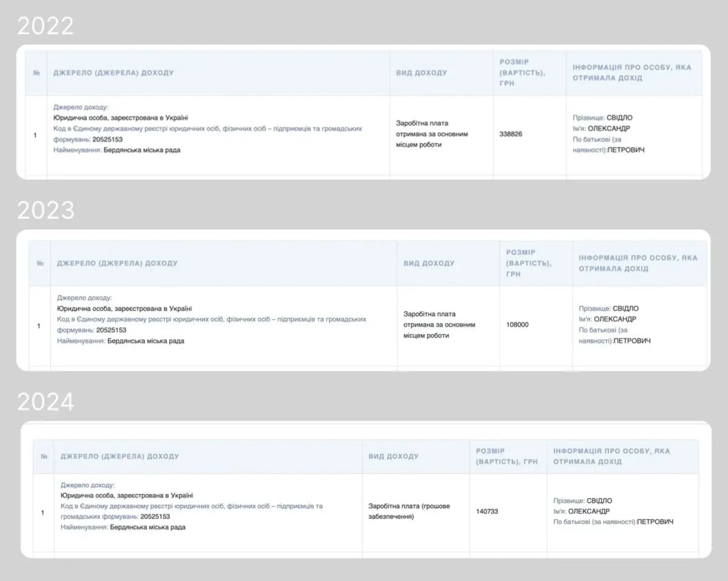Click the 2024 year heading
This screenshot has width=728, height=581.
45,401
